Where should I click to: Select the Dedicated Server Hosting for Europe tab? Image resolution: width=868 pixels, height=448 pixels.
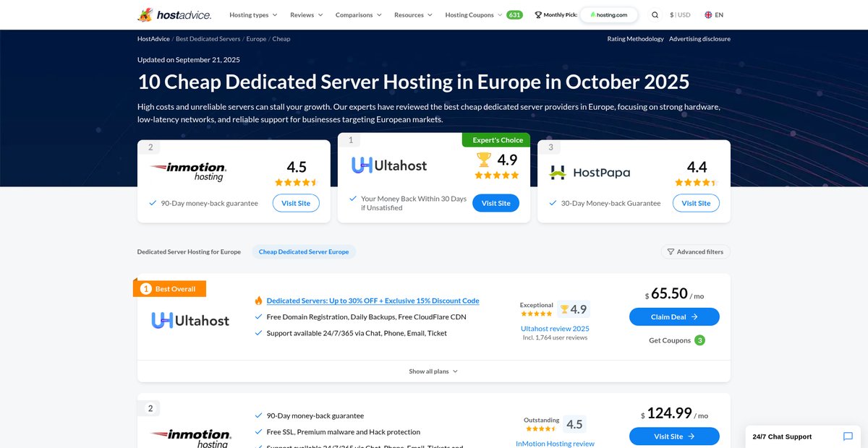189,252
